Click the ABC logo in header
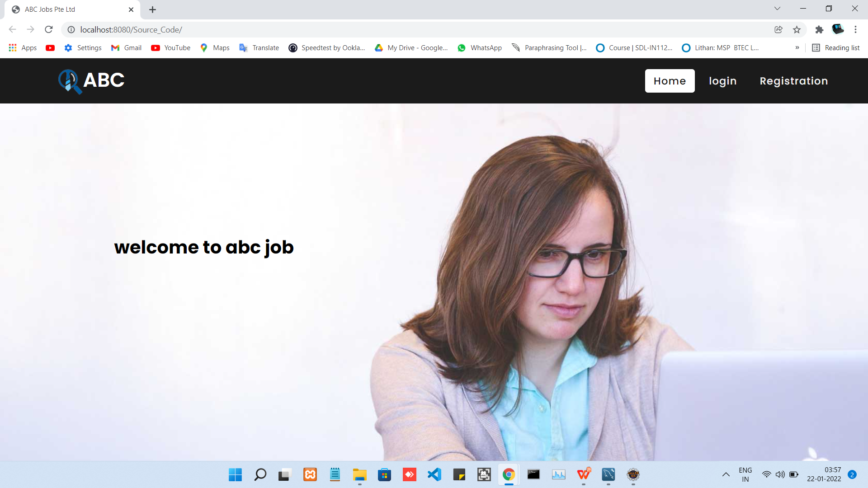The image size is (868, 488). pos(91,81)
